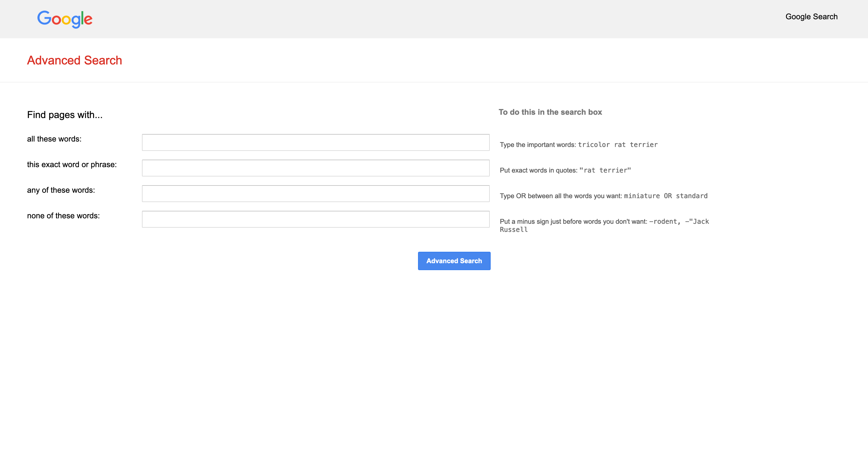Click the 'all these words:' label
868x474 pixels.
pyautogui.click(x=54, y=139)
